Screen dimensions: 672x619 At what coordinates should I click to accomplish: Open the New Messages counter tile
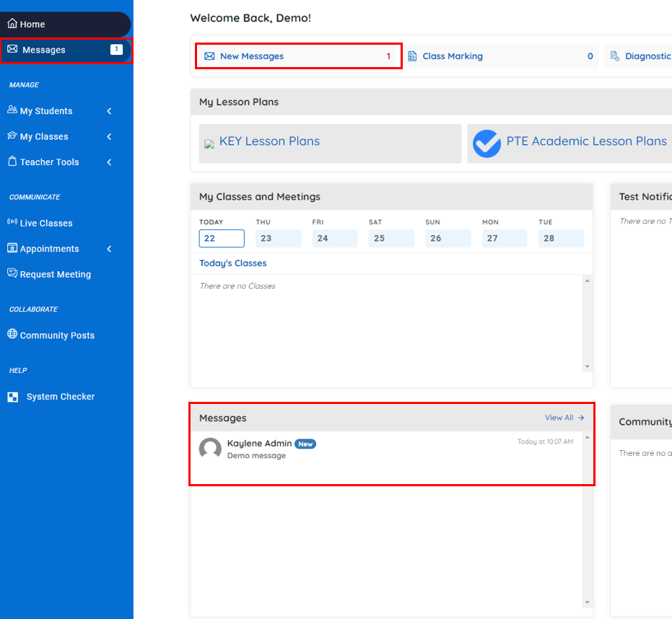click(x=298, y=56)
